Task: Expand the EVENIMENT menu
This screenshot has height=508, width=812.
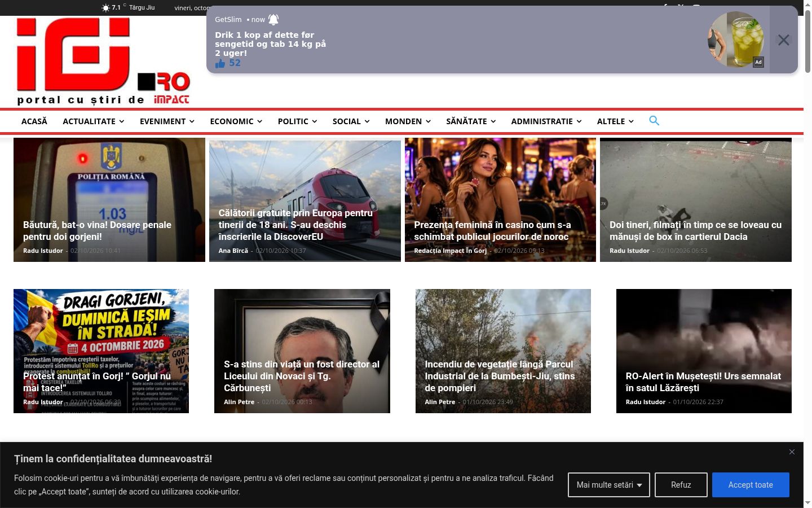Action: click(x=167, y=121)
